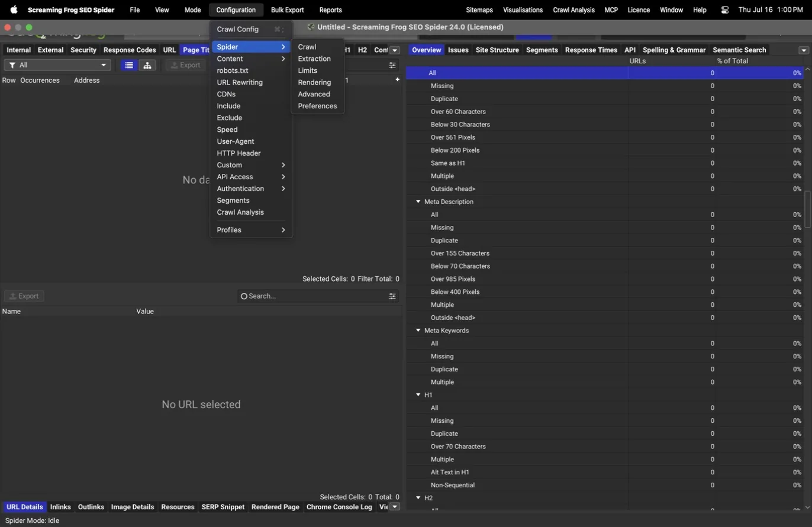Choose Crawl Config from the menu

(251, 29)
